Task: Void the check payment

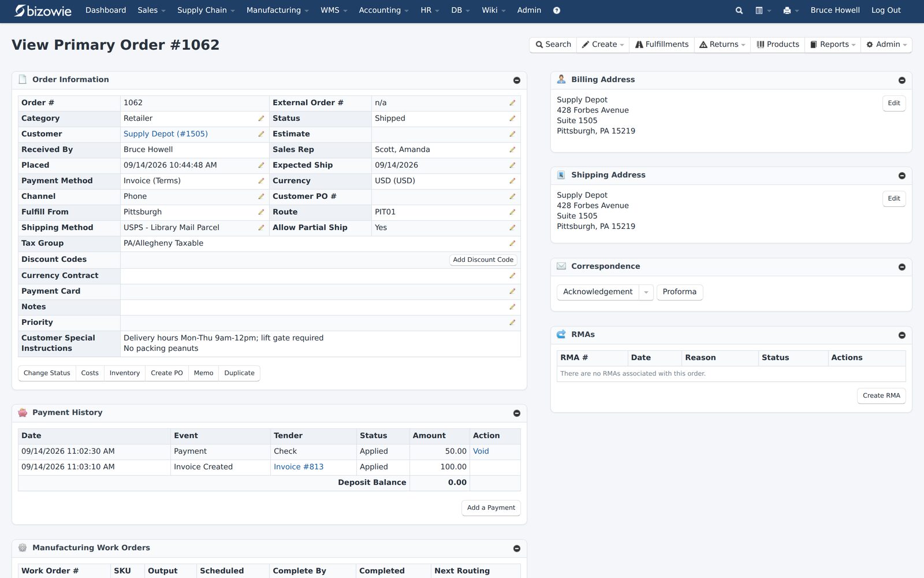Action: [x=481, y=451]
